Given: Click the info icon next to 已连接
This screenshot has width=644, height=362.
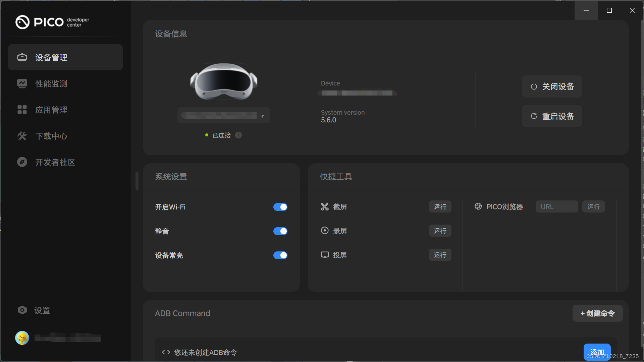Looking at the screenshot, I should click(x=238, y=135).
